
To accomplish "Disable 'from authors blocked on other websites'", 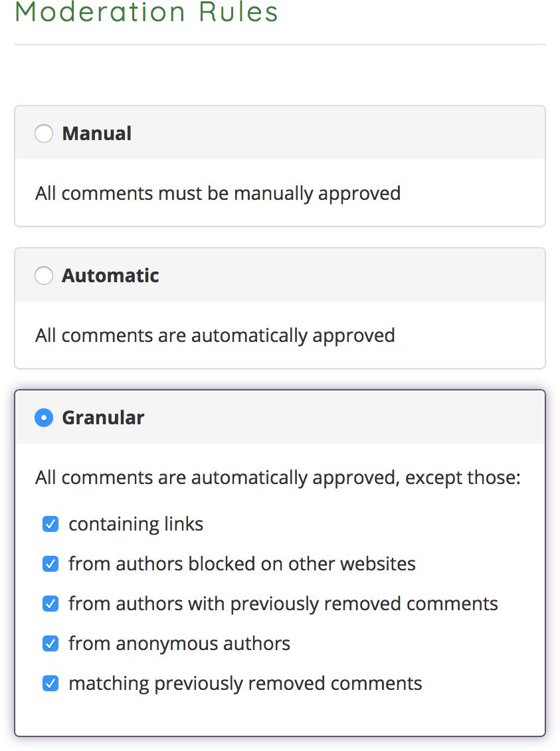I will pyautogui.click(x=50, y=564).
